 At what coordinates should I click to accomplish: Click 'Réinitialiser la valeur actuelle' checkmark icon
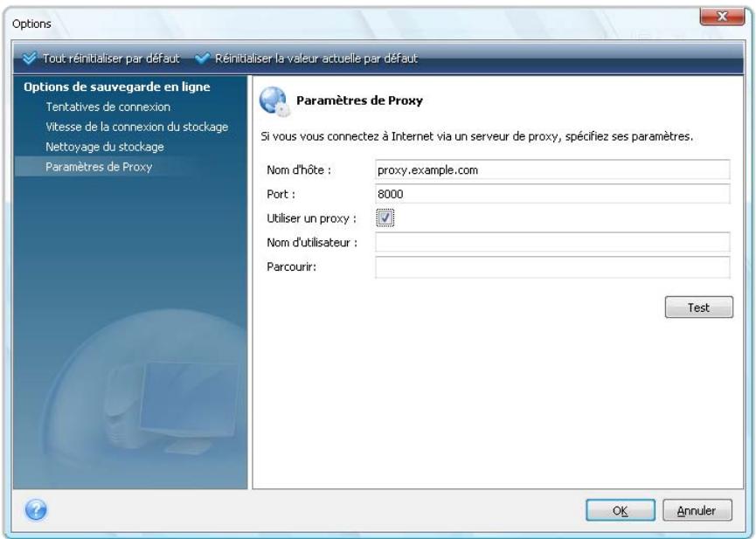tap(202, 59)
